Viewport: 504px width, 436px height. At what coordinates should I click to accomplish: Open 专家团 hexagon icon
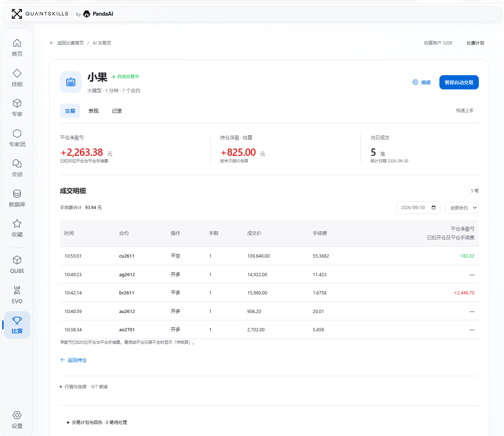click(17, 134)
